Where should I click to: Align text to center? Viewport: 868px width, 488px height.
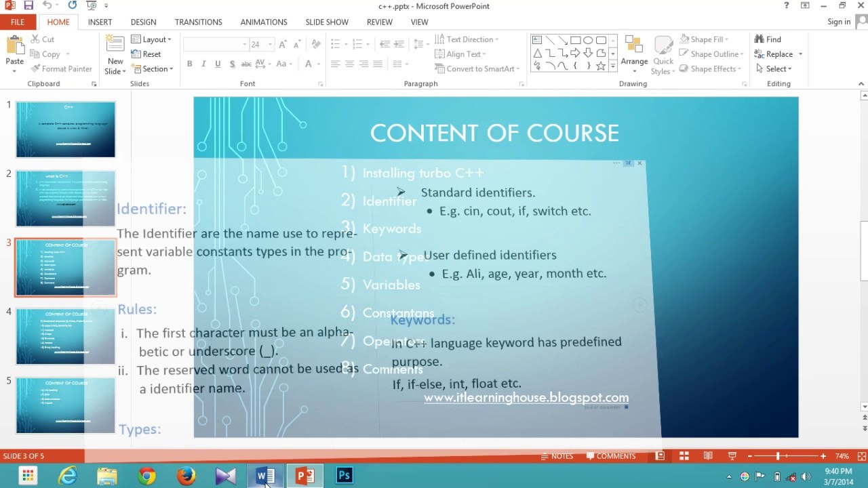[349, 64]
